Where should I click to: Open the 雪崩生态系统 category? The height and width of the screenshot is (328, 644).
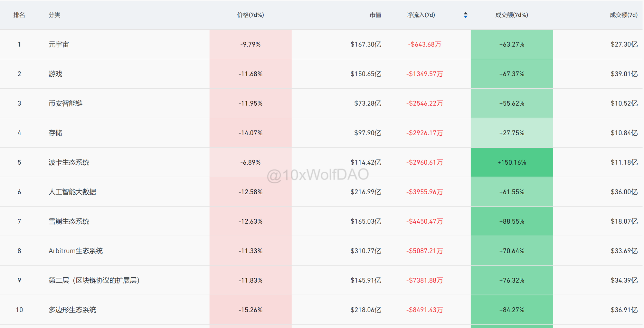[69, 221]
